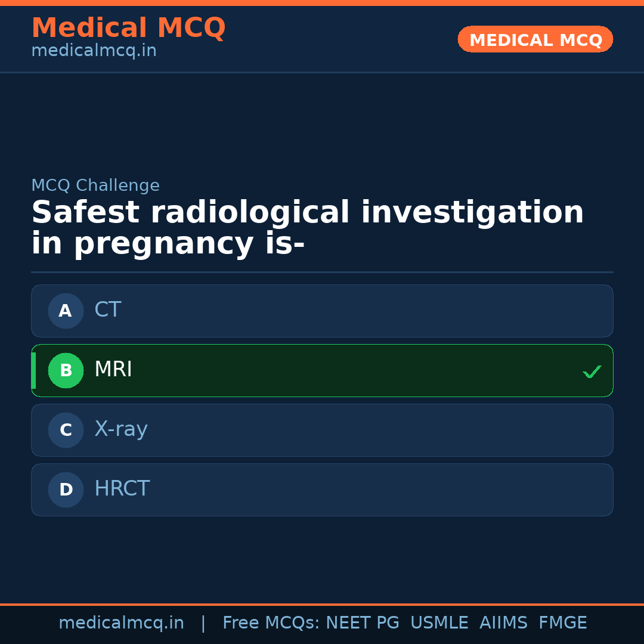Viewport: 644px width, 644px height.
Task: Pick the letter D option circle
Action: point(66,490)
